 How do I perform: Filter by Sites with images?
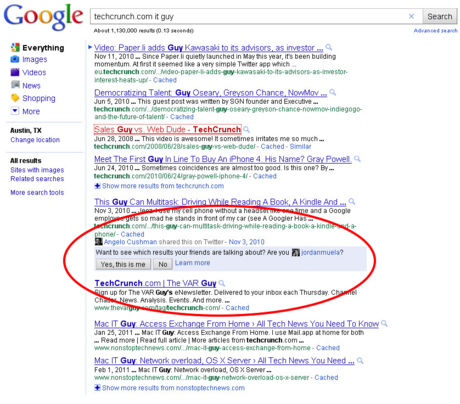[x=37, y=170]
